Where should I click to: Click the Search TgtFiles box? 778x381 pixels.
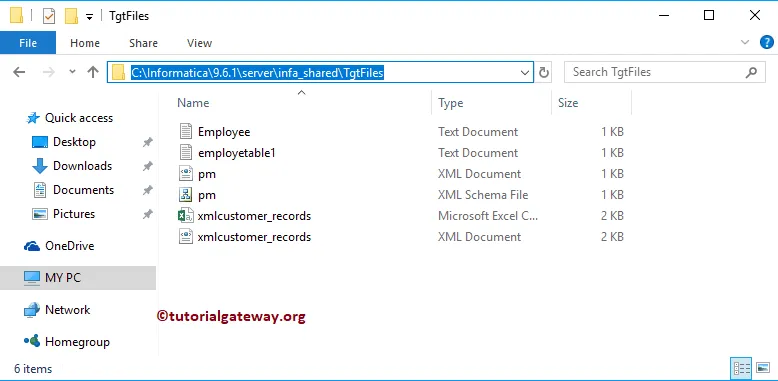tap(664, 72)
